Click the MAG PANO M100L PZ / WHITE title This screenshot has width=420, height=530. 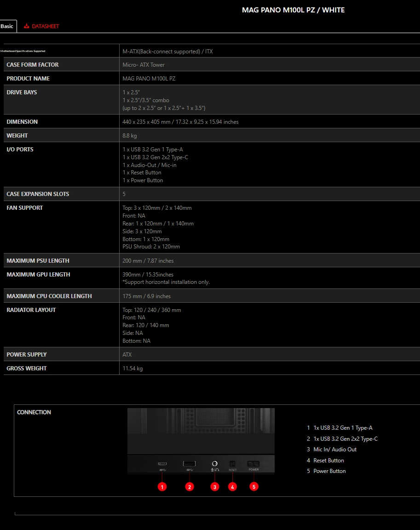[293, 10]
